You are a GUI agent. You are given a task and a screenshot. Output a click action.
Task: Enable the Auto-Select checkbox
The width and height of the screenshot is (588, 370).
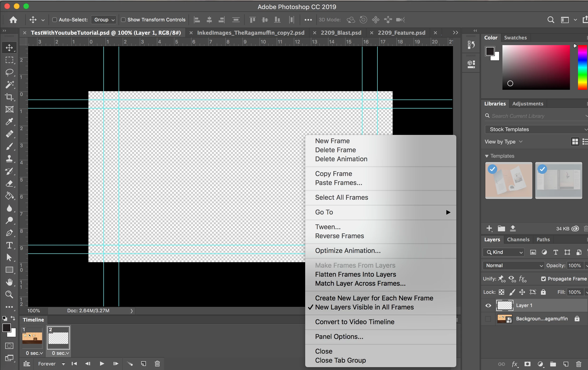click(55, 20)
